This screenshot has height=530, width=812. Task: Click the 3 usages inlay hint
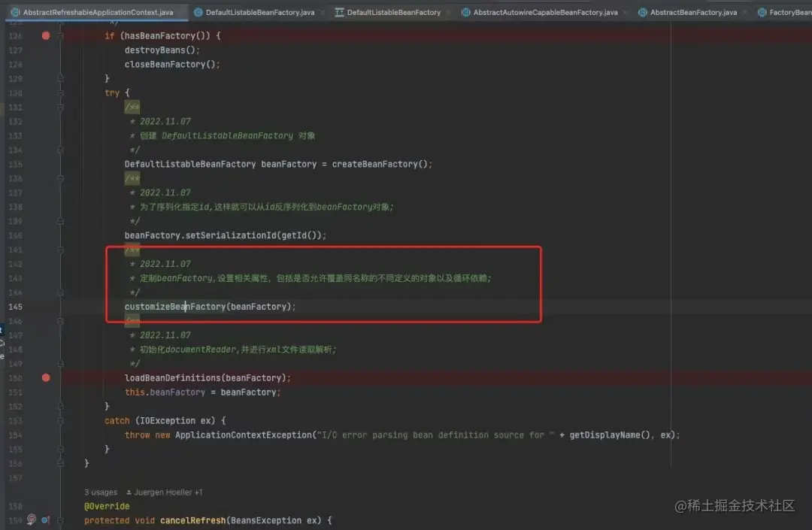tap(101, 492)
